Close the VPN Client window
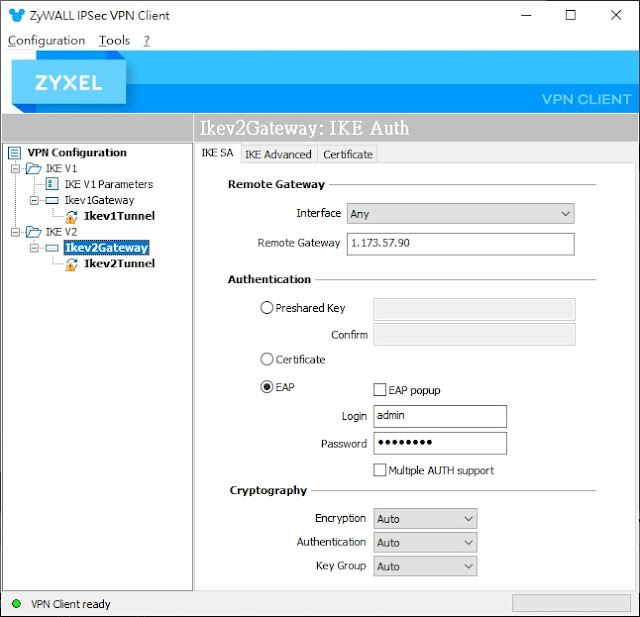640x617 pixels. tap(616, 16)
